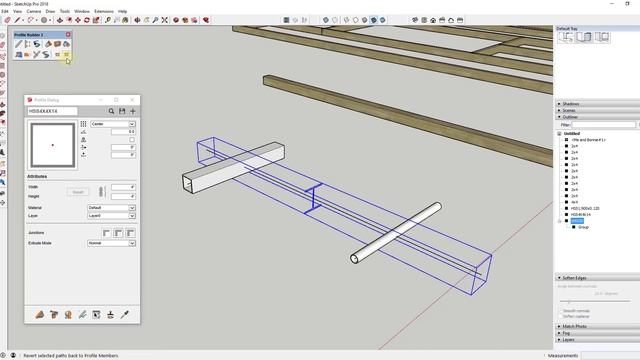Viewport: 640px width, 360px height.
Task: Open the Draw menu
Action: 50,11
